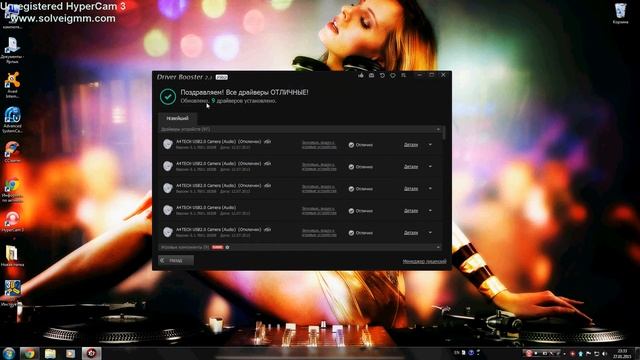Click the info icon next to Игровые компоненты
The height and width of the screenshot is (360, 640).
(227, 247)
